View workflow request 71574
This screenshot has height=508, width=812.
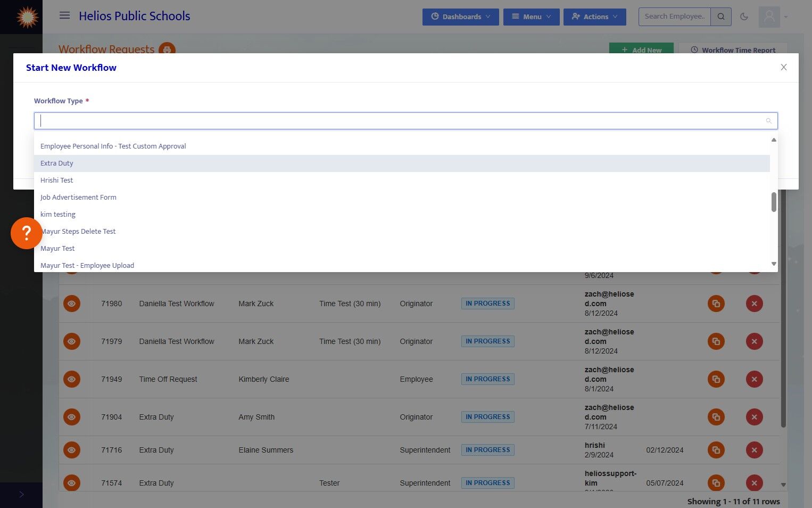[72, 483]
